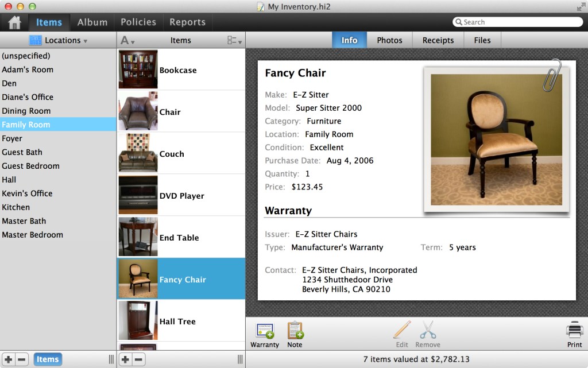Delete selected item with minus button

click(x=139, y=359)
